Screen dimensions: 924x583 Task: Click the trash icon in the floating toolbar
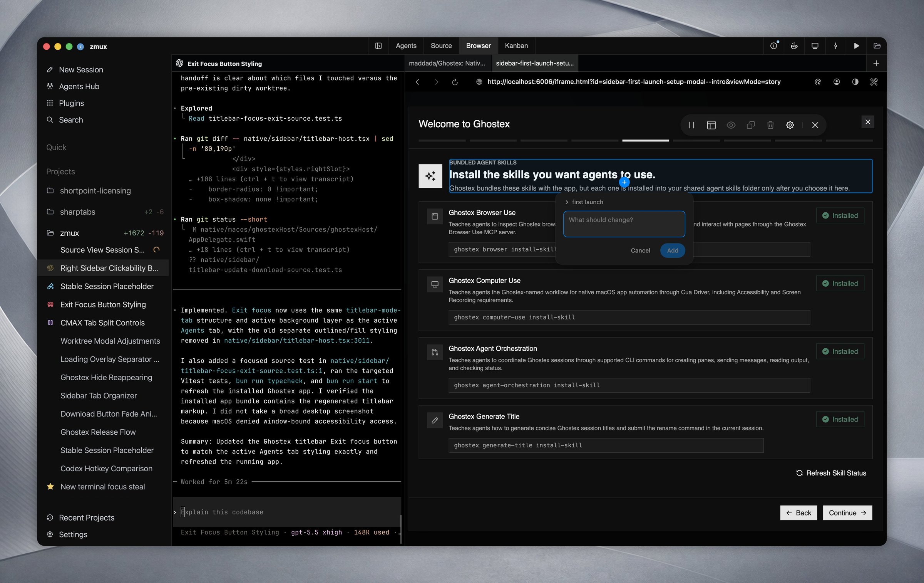click(x=770, y=125)
